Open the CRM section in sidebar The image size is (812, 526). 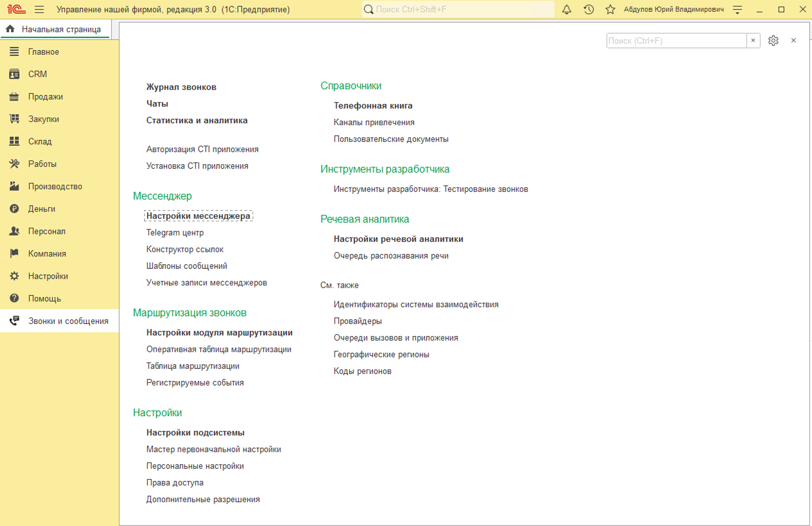click(38, 74)
